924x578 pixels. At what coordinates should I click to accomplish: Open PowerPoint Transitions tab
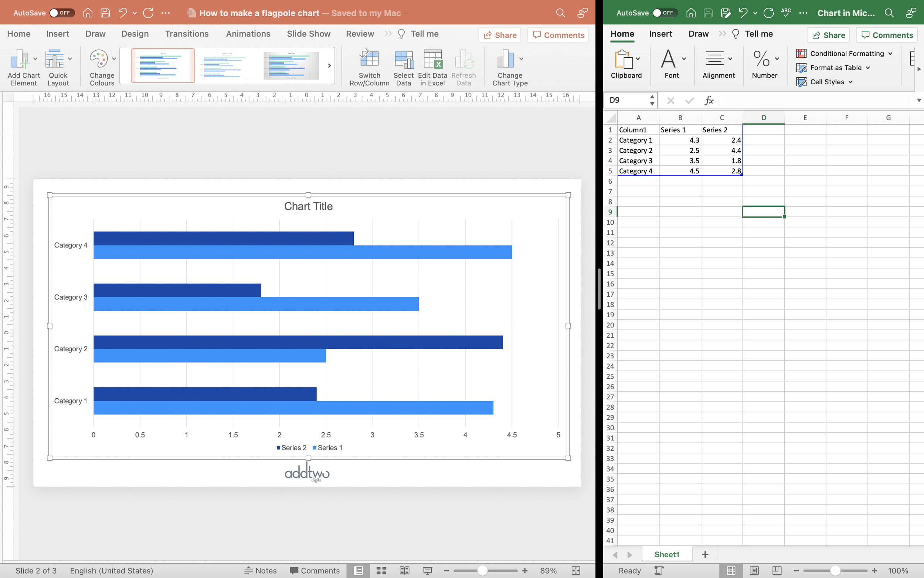click(x=187, y=34)
